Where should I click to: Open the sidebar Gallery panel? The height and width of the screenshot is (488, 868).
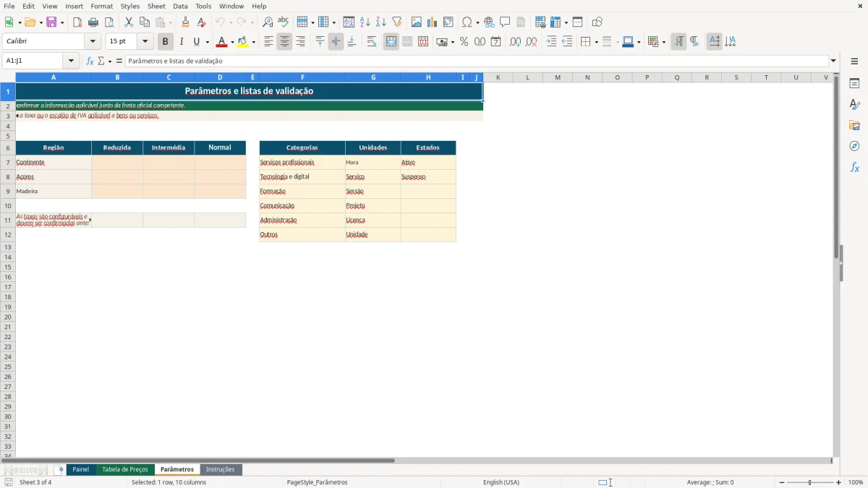coord(854,125)
